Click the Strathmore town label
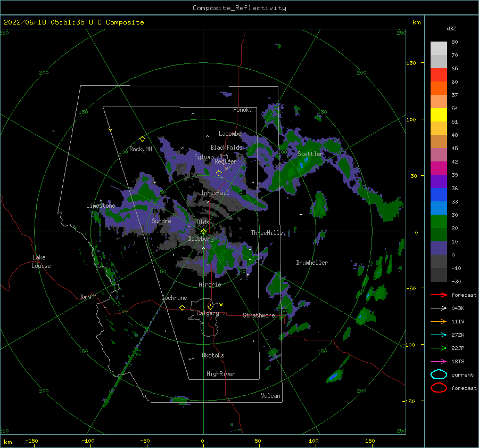 (x=259, y=315)
